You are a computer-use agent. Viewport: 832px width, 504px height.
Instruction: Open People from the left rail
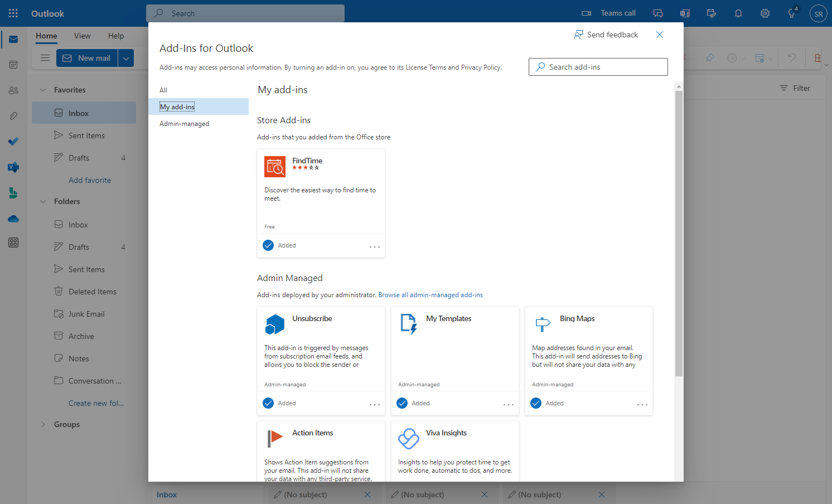click(x=13, y=90)
